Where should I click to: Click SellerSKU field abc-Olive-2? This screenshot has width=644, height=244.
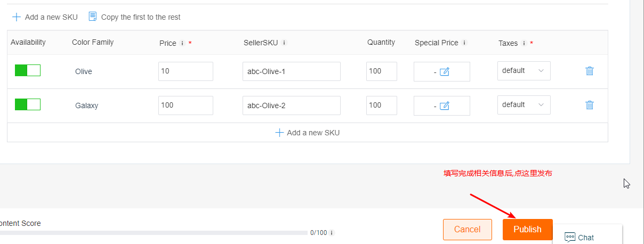click(292, 105)
